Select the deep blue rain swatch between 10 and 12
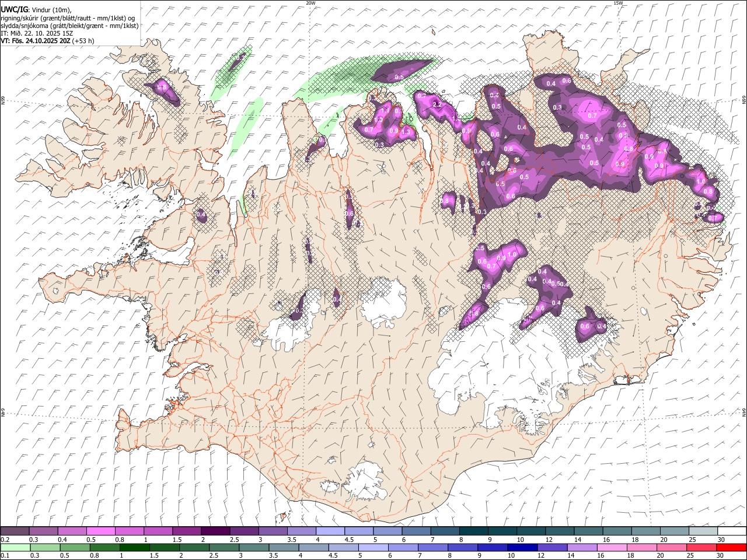747x560 pixels. tap(523, 547)
